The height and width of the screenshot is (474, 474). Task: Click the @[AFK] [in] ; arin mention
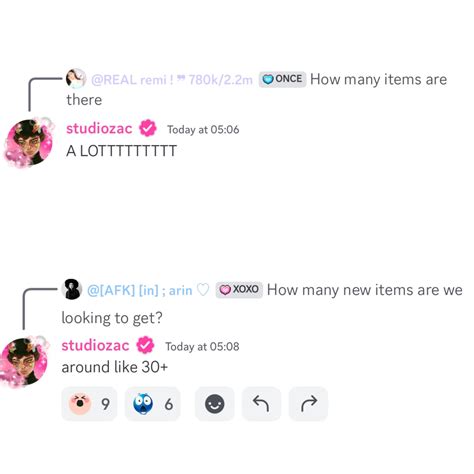(x=148, y=290)
